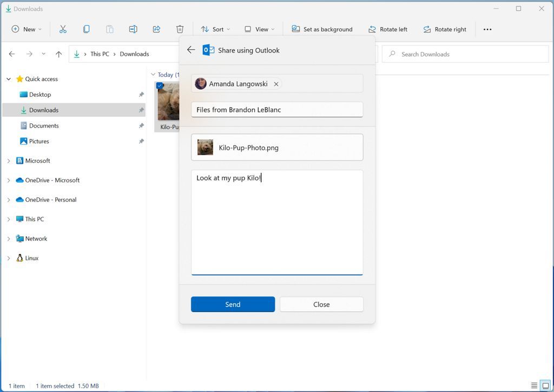Remove Amanda Langowski from recipients
The width and height of the screenshot is (554, 392).
tap(276, 84)
